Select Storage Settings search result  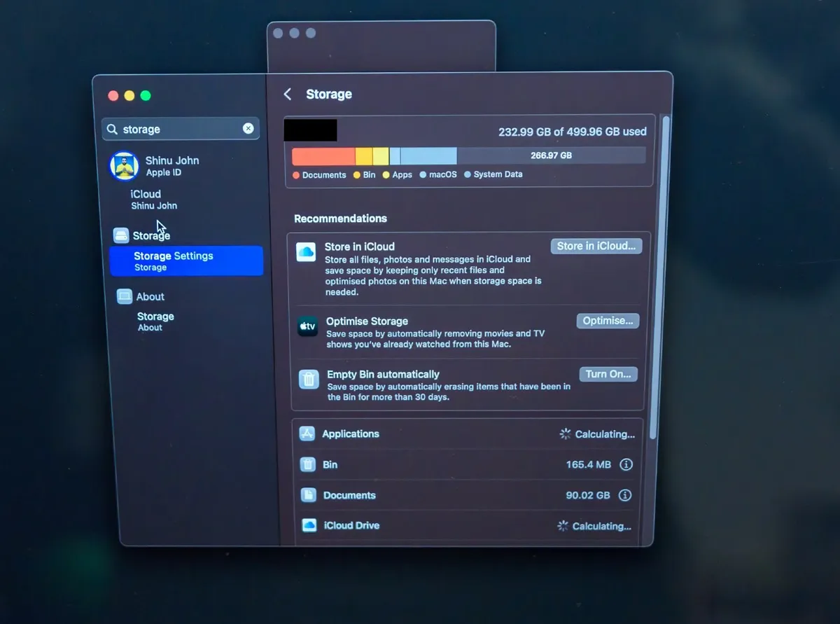186,261
